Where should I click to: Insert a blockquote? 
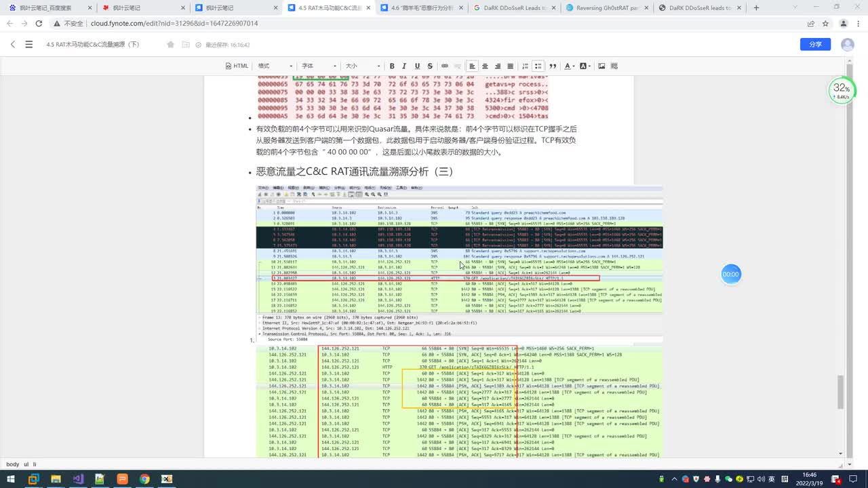553,66
